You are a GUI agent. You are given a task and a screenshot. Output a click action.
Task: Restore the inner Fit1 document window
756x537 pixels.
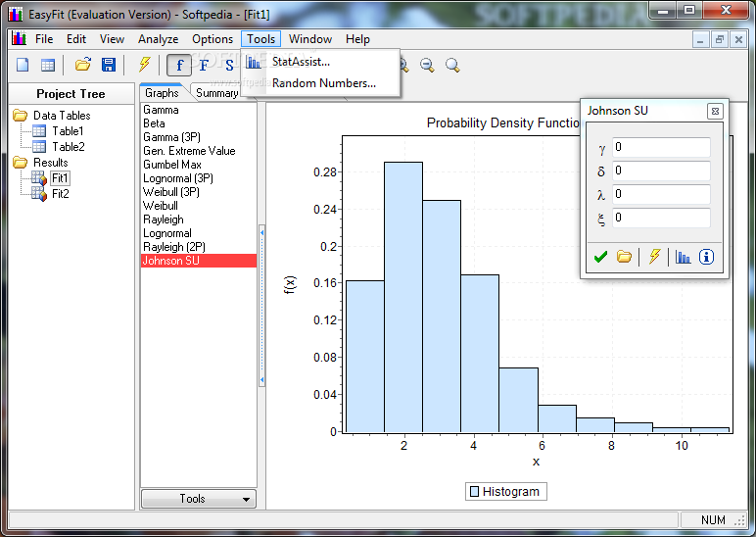[720, 39]
